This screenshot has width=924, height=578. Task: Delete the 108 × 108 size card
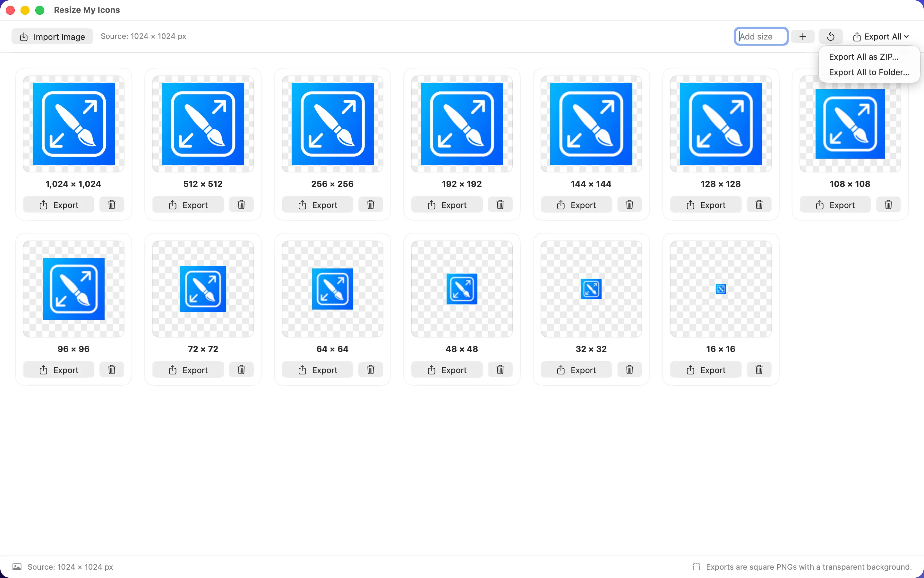point(888,205)
